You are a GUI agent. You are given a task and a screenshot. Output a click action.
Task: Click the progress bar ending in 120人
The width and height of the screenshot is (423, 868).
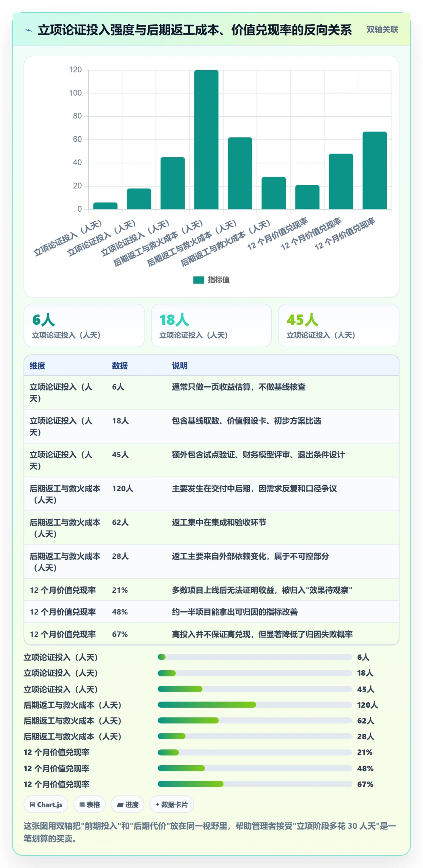pos(255,705)
